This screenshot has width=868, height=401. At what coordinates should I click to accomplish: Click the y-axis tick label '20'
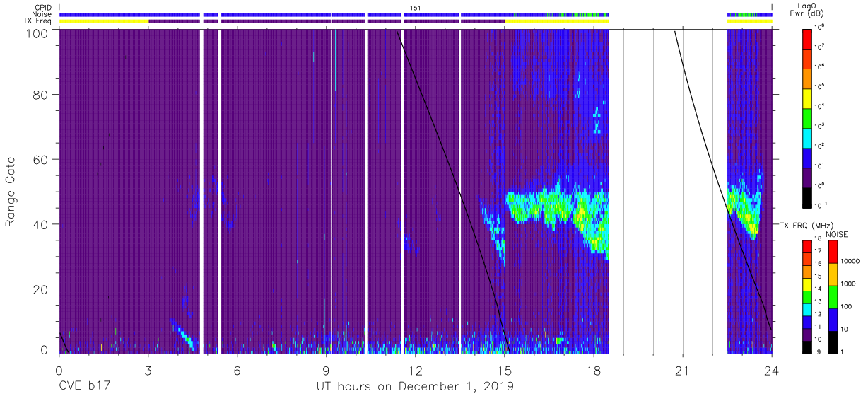pyautogui.click(x=40, y=289)
